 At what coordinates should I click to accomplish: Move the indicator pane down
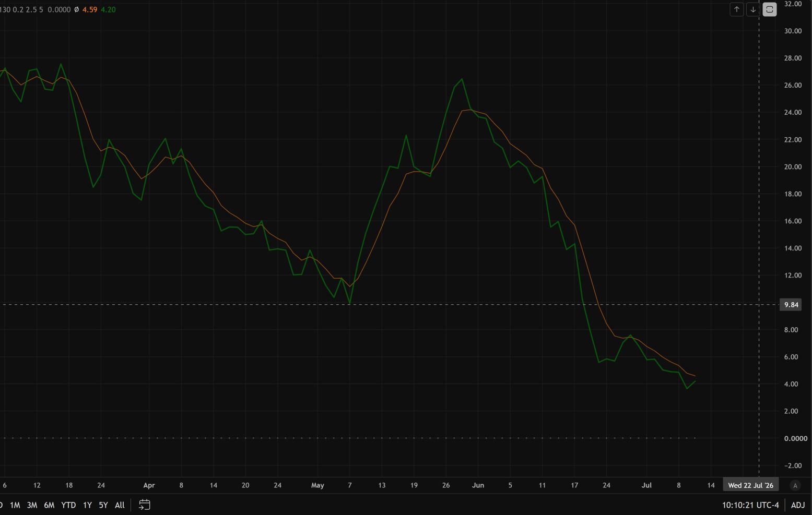tap(753, 9)
